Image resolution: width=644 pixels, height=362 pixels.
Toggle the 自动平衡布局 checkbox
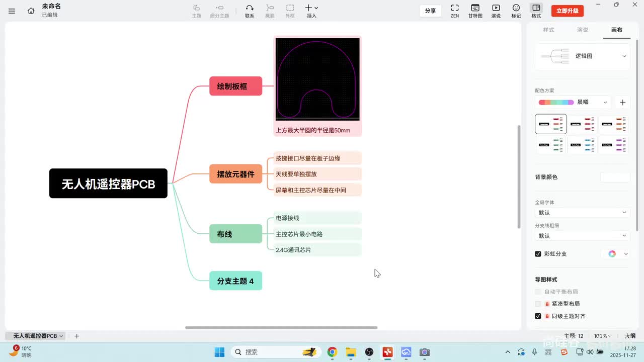[x=538, y=292]
